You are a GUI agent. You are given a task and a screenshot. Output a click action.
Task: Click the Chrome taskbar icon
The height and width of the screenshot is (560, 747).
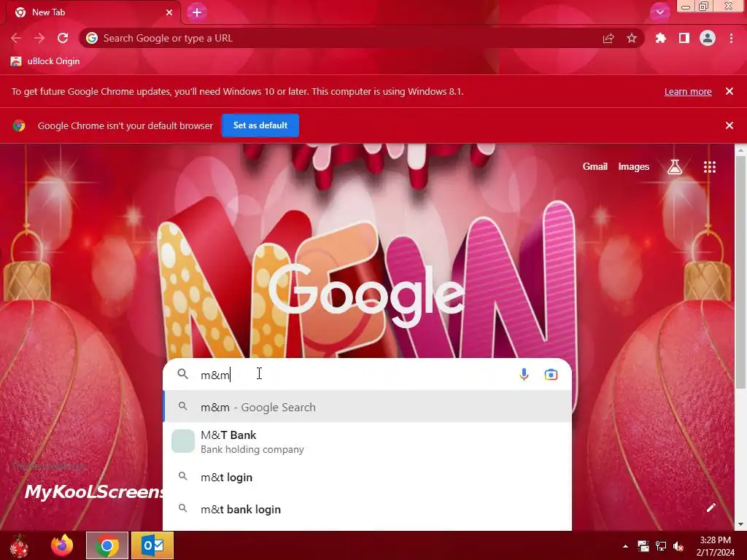pyautogui.click(x=107, y=545)
